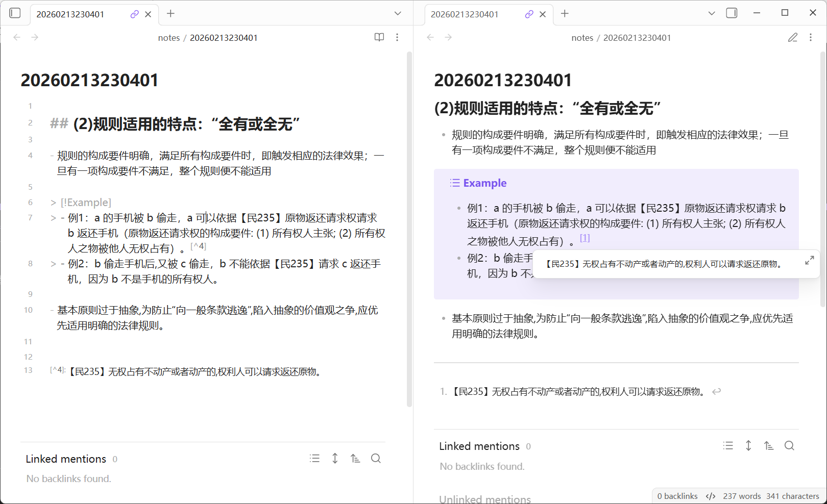The height and width of the screenshot is (504, 827).
Task: Search backlinks in right pane
Action: pos(789,446)
